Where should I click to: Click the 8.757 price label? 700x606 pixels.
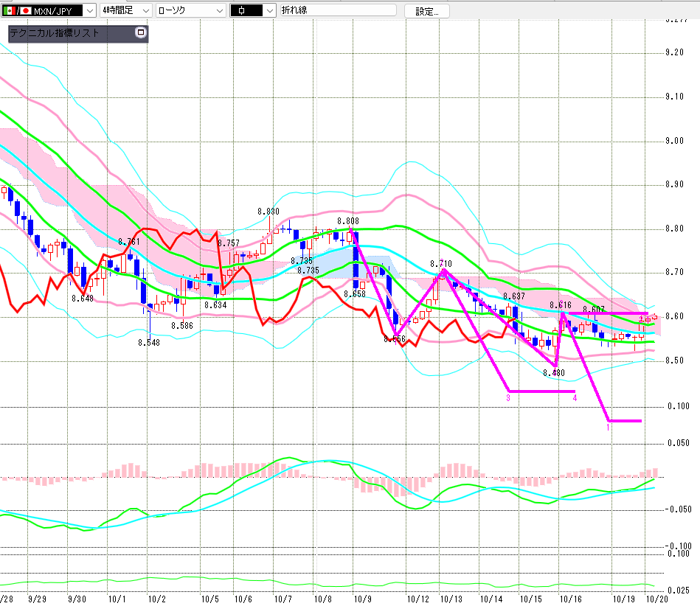pos(229,243)
